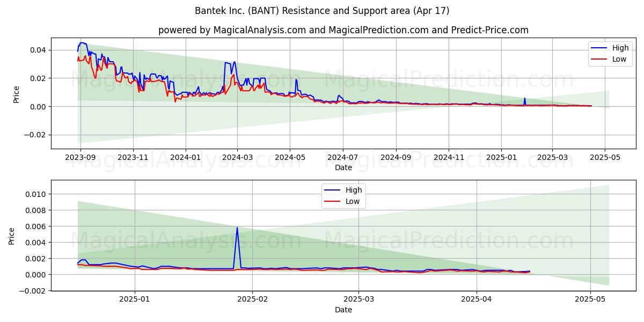The image size is (644, 322).
Task: Click 'Low' in the top chart legend
Action: click(x=619, y=59)
